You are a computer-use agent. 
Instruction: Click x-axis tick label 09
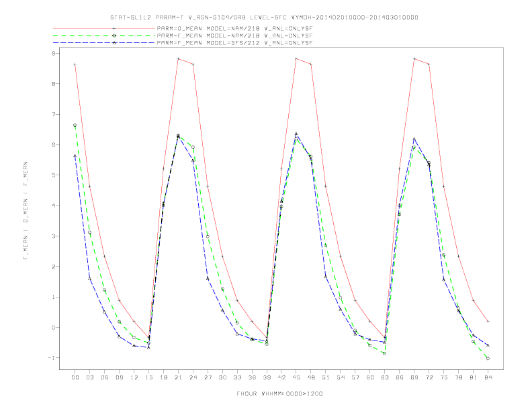pyautogui.click(x=120, y=377)
